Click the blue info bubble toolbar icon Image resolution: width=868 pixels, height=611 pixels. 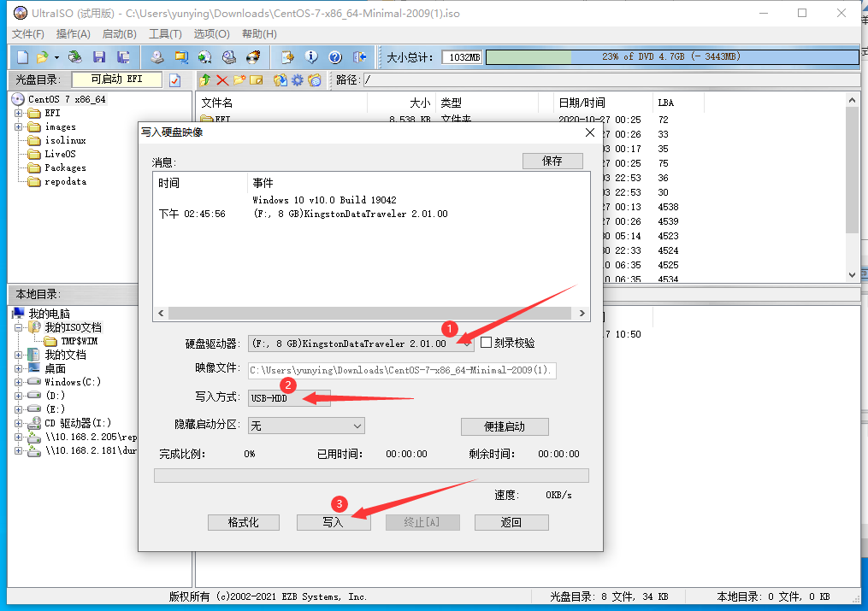point(311,57)
